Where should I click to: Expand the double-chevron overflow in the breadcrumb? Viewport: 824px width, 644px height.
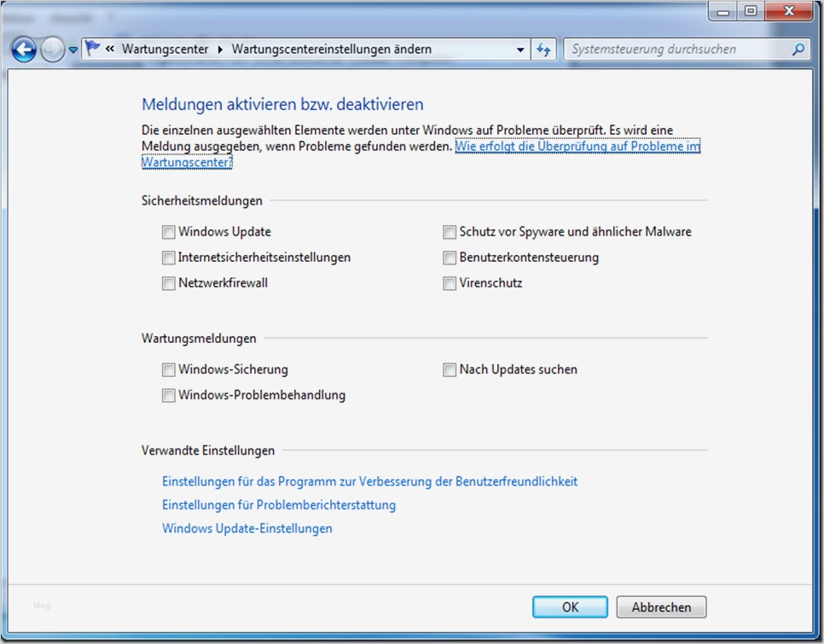pyautogui.click(x=110, y=49)
